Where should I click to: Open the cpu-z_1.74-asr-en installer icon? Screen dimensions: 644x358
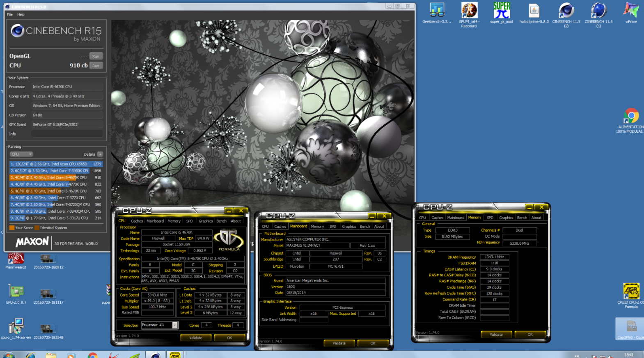click(x=16, y=328)
